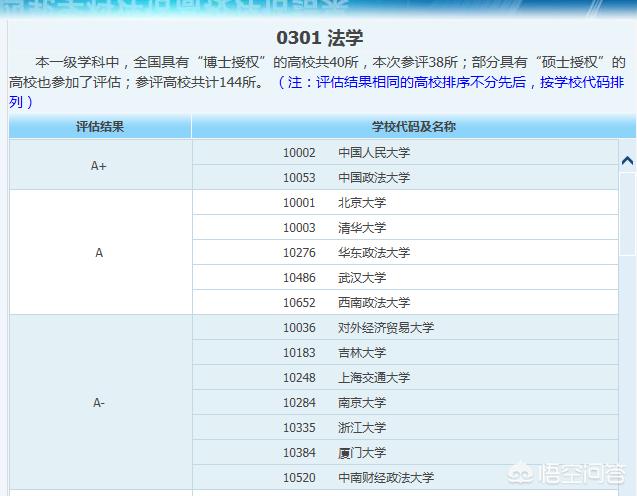Click the A+ rating cell

pos(99,165)
